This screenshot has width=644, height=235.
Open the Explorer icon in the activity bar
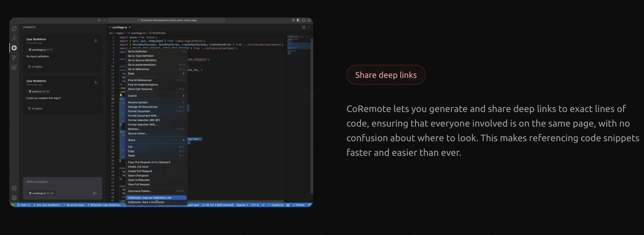pyautogui.click(x=14, y=28)
